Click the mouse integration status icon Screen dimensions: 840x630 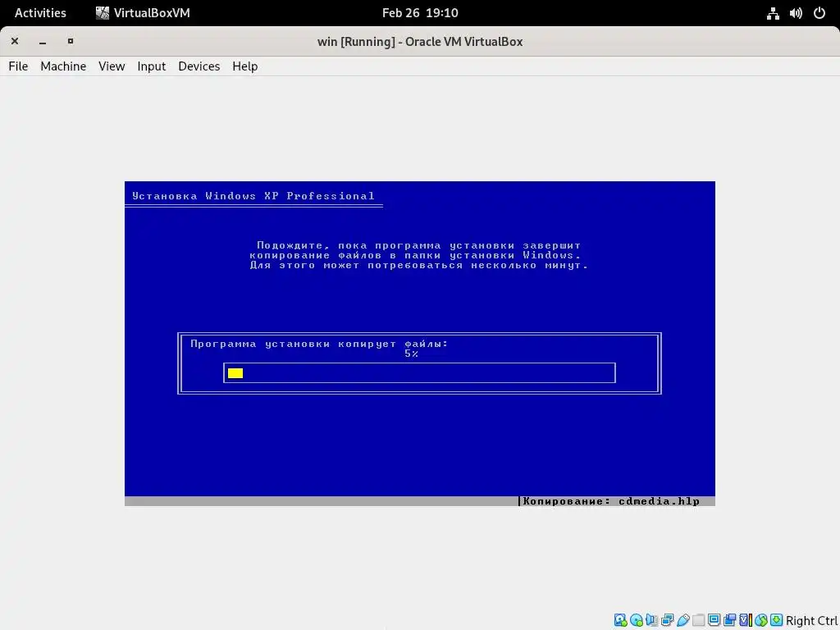pos(761,620)
